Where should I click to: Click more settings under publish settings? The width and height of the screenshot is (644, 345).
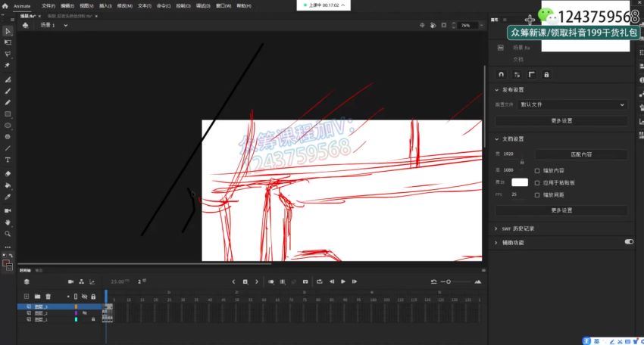561,120
